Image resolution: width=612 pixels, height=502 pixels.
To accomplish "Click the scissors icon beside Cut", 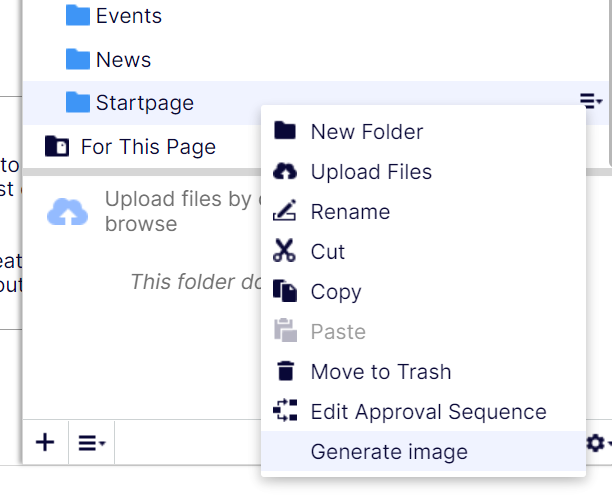I will [x=284, y=250].
